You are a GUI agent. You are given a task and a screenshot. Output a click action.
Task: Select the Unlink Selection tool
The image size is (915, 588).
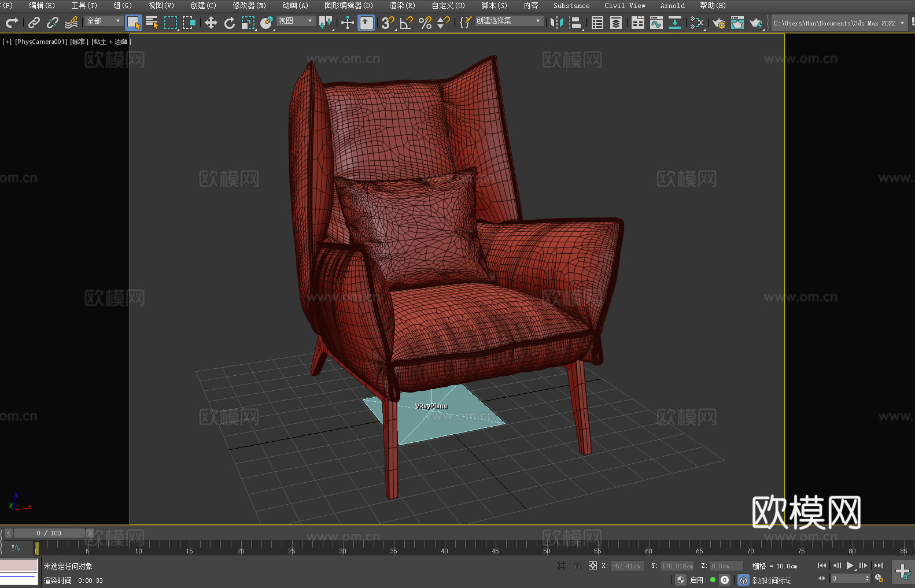tap(53, 23)
